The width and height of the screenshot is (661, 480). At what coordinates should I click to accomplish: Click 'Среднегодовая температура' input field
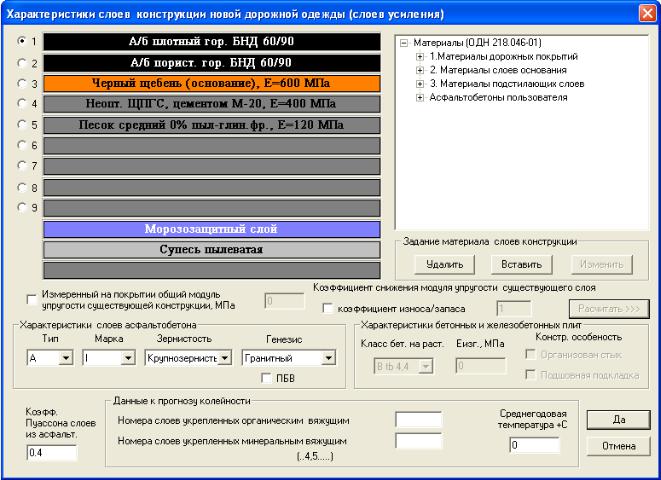(535, 445)
